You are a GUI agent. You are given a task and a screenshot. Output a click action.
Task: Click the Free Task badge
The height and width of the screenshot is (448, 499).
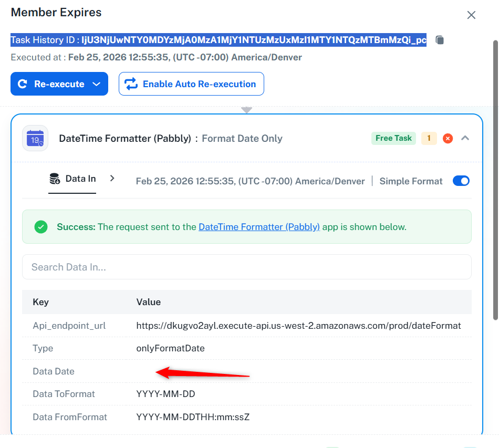click(393, 138)
